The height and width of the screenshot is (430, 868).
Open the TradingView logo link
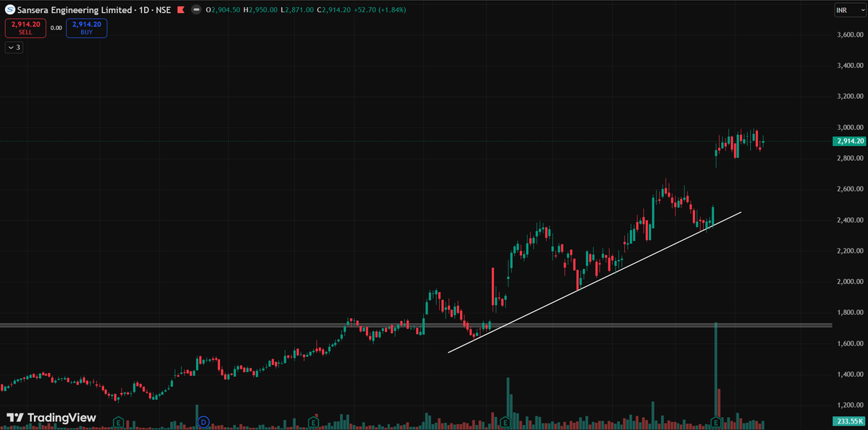click(x=51, y=418)
